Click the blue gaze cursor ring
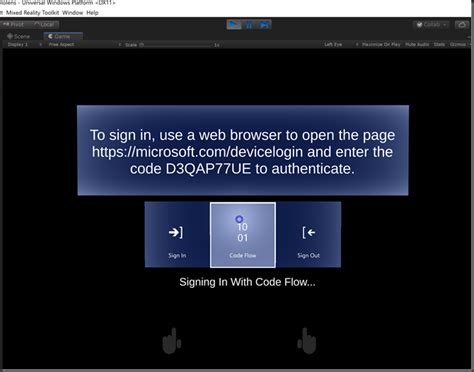 (x=239, y=219)
